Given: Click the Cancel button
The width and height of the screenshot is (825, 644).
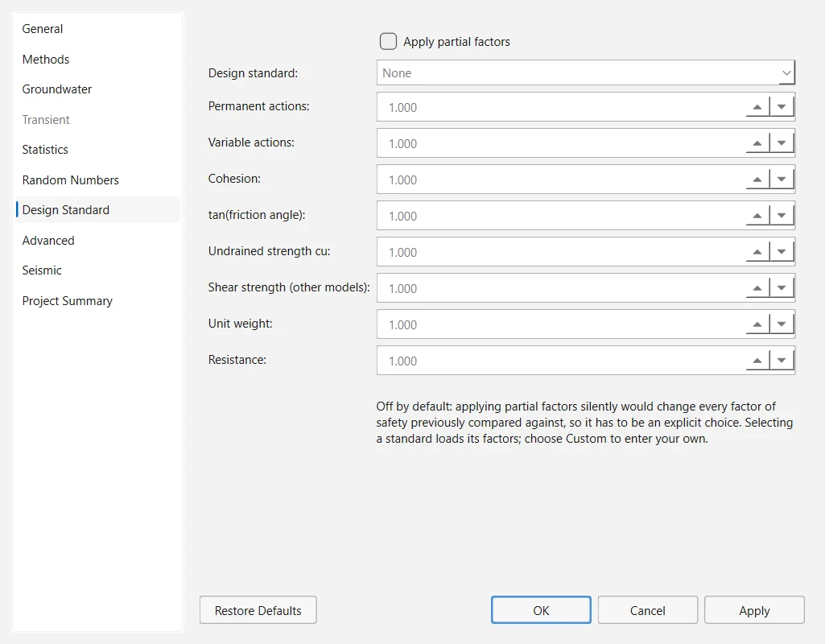Looking at the screenshot, I should click(x=648, y=610).
